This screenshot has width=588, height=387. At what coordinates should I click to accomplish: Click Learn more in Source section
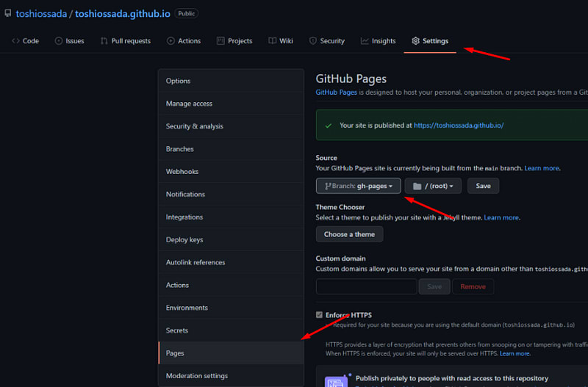(542, 168)
